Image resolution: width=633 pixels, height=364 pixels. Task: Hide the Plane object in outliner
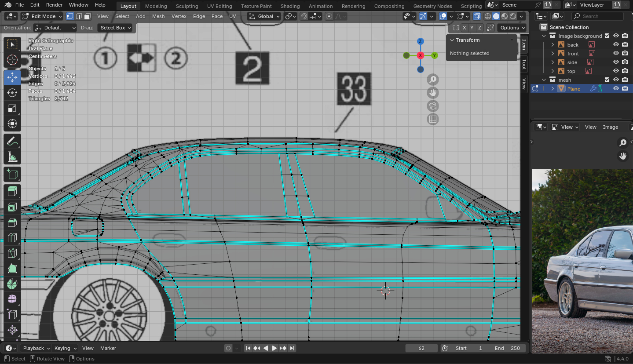coord(616,88)
